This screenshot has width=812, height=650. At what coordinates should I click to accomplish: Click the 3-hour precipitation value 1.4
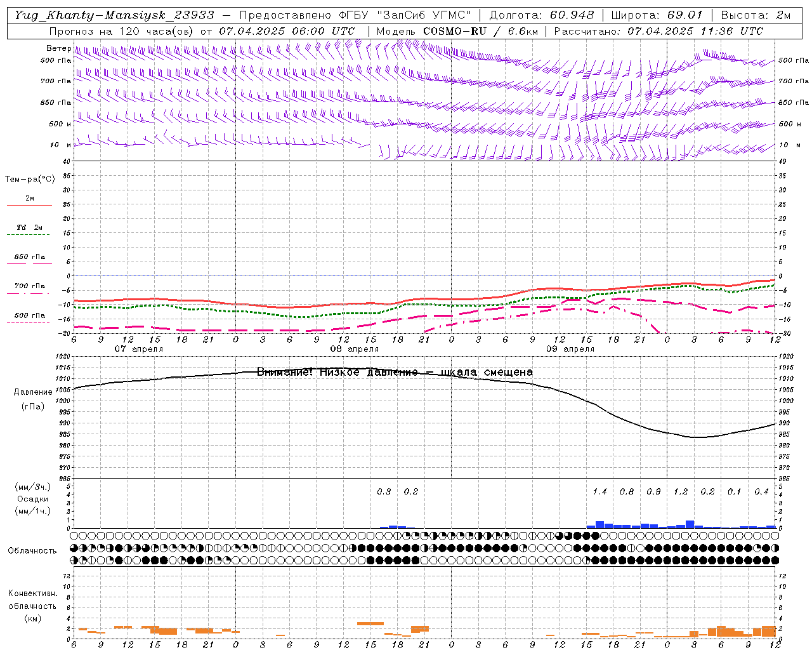point(599,492)
